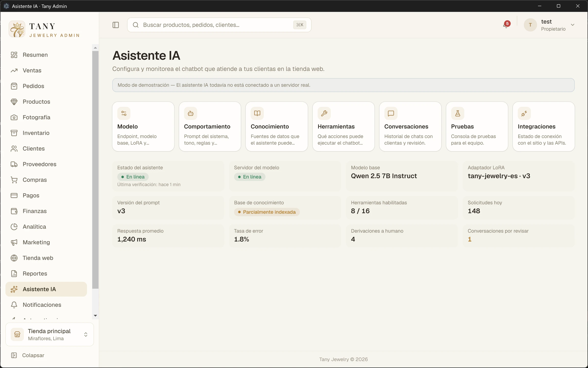Image resolution: width=588 pixels, height=368 pixels.
Task: Click the Pagos credit card icon
Action: [14, 196]
